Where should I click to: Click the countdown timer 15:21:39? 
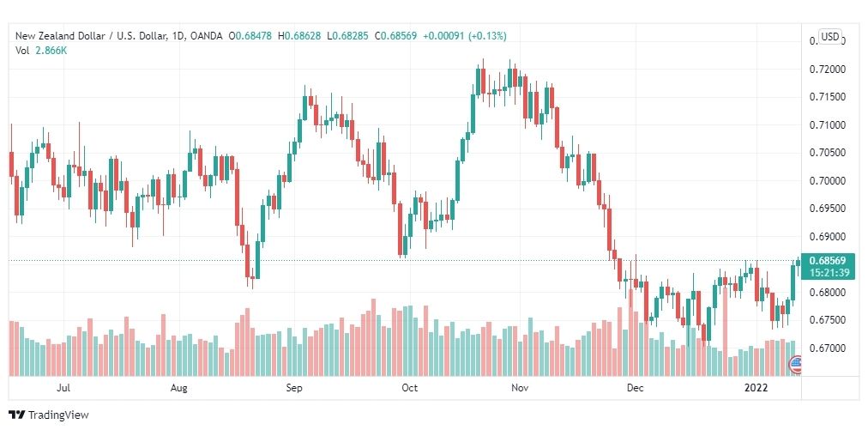[828, 273]
